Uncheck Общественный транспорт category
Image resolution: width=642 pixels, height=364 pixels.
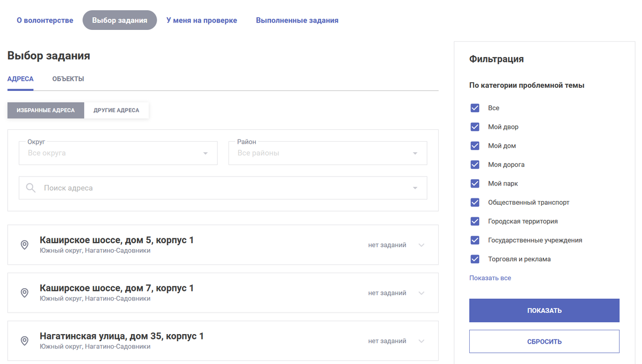pyautogui.click(x=475, y=202)
